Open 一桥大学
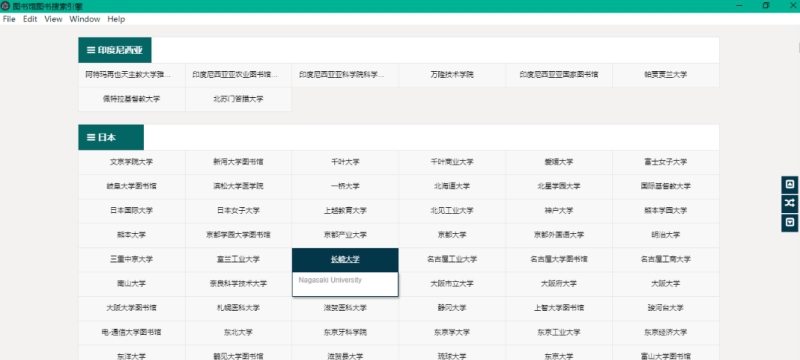The width and height of the screenshot is (800, 360). point(345,187)
